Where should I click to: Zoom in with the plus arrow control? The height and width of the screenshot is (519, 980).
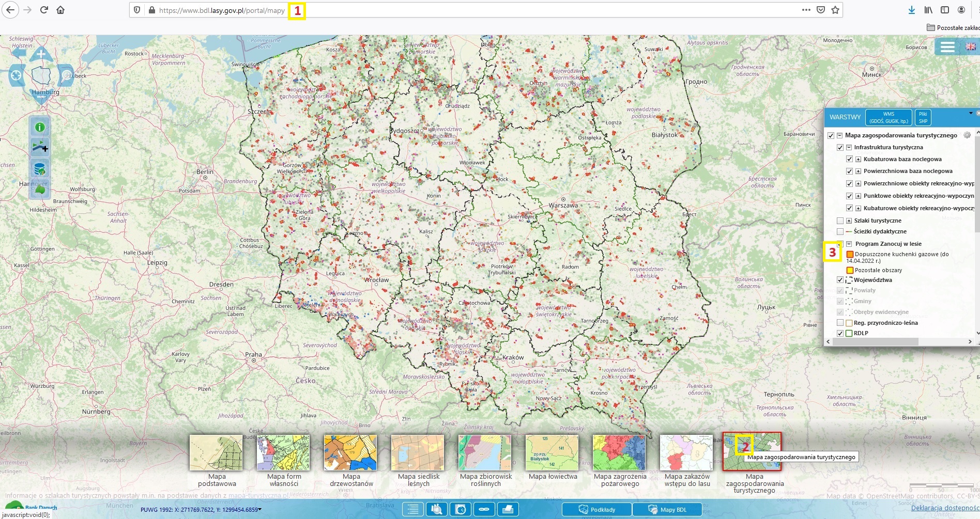point(41,54)
